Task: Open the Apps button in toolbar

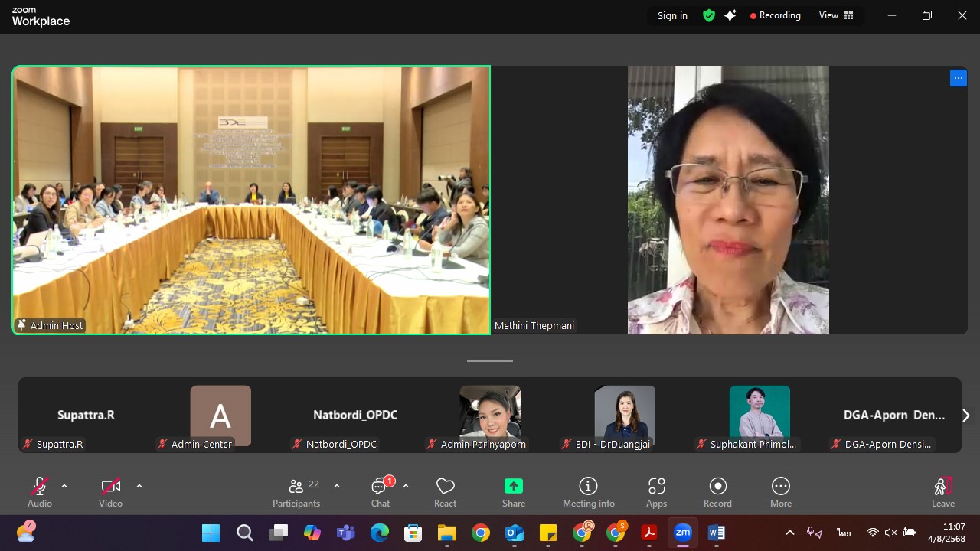Action: [656, 491]
